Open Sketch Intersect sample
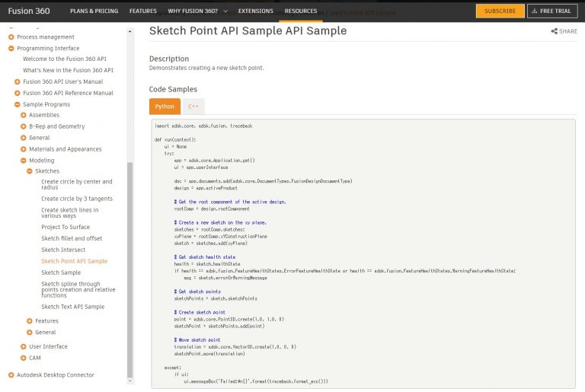585x392 pixels. [63, 250]
